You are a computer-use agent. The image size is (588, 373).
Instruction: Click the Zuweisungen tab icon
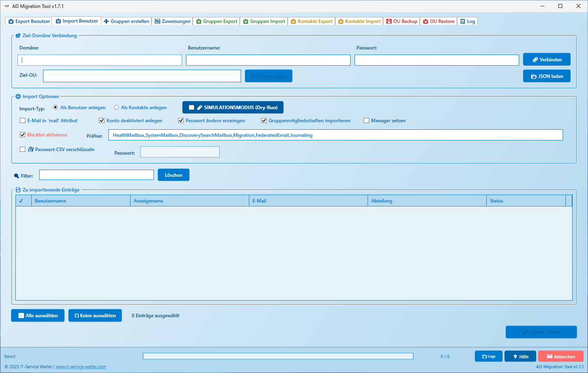157,21
